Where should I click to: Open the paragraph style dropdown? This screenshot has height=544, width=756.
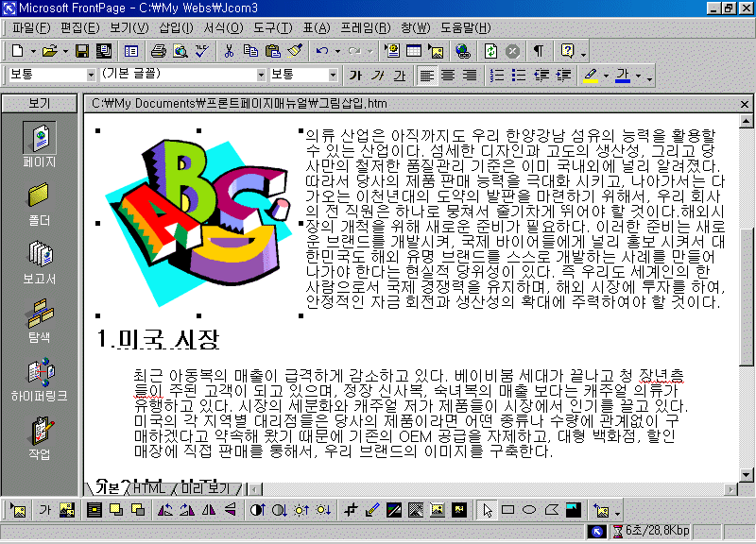tap(91, 75)
